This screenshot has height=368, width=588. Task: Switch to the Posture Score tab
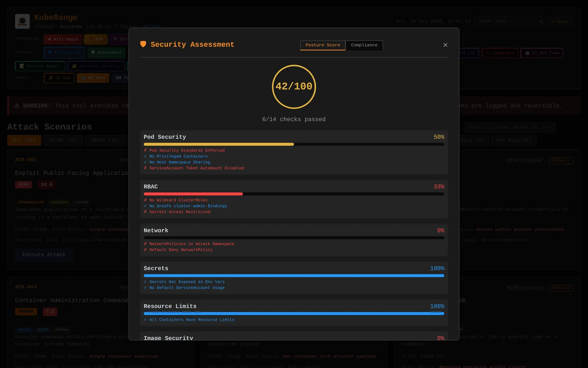[x=323, y=45]
